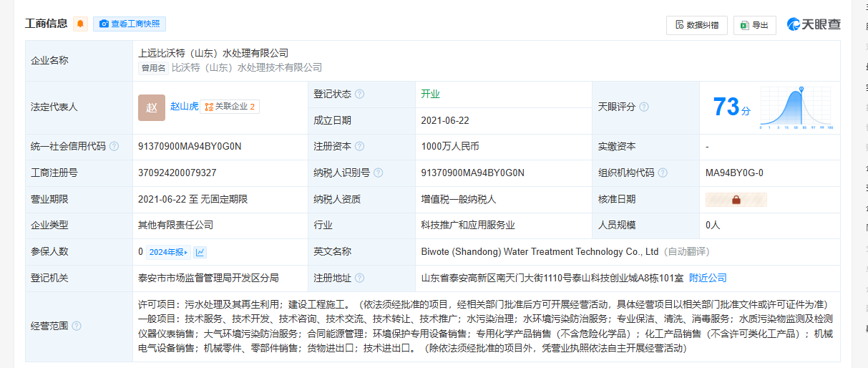Click help icon next to 注册资本
This screenshot has height=368, width=868.
[x=360, y=146]
